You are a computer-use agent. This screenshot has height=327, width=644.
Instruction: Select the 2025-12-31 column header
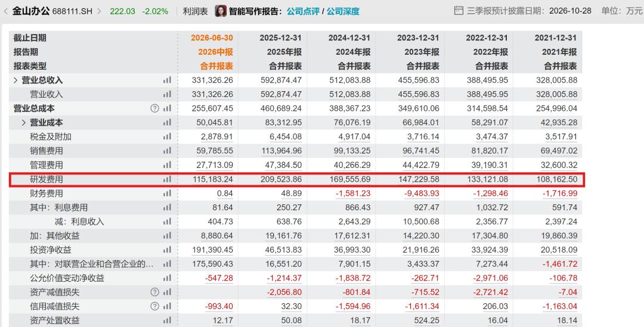click(x=280, y=38)
